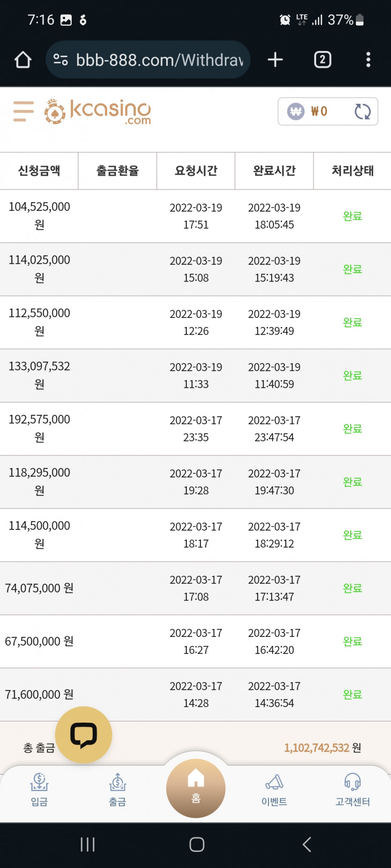The height and width of the screenshot is (868, 391).
Task: Select the 처리상태 column header
Action: tap(352, 171)
